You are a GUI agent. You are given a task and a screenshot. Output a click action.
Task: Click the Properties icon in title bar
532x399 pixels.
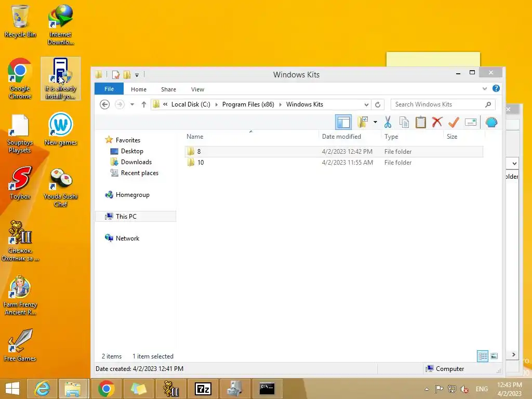[x=116, y=75]
